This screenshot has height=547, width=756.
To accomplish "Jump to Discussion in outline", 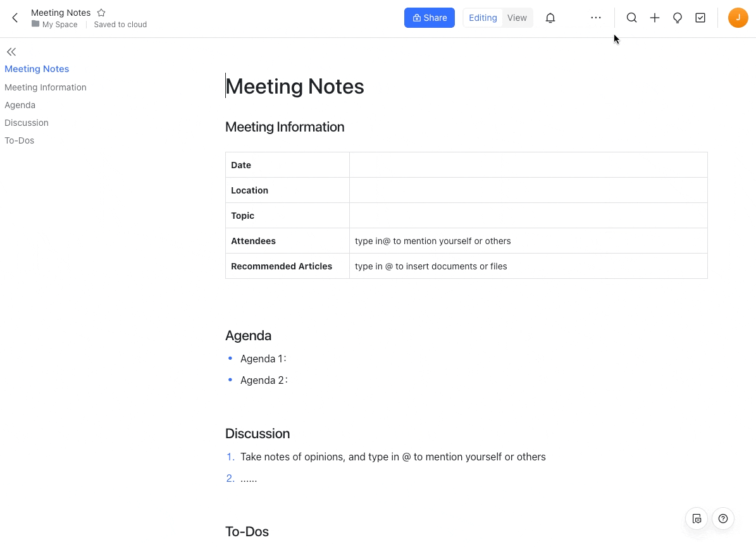I will 27,123.
